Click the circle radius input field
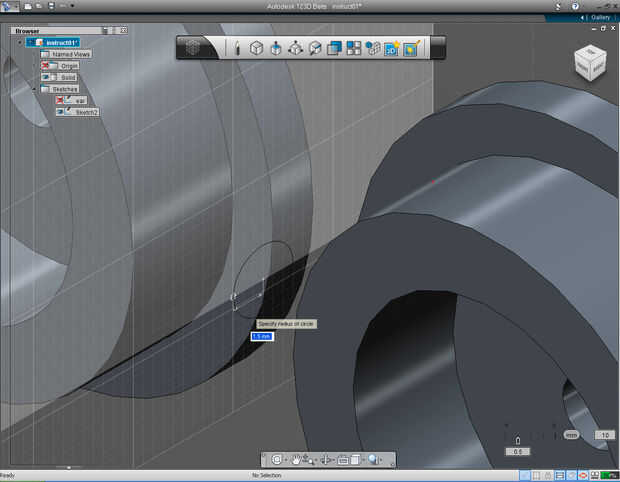This screenshot has width=620, height=482. click(261, 336)
